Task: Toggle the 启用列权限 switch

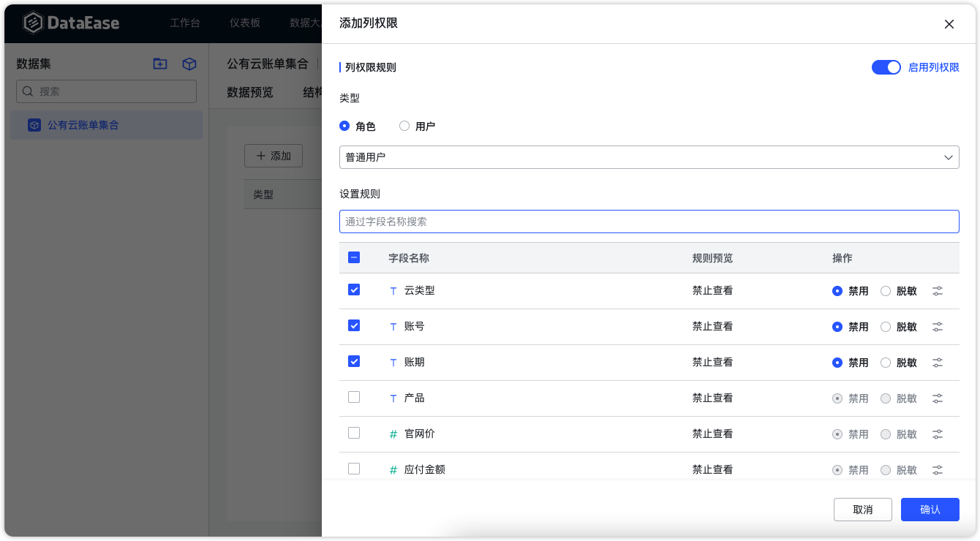Action: (x=886, y=67)
